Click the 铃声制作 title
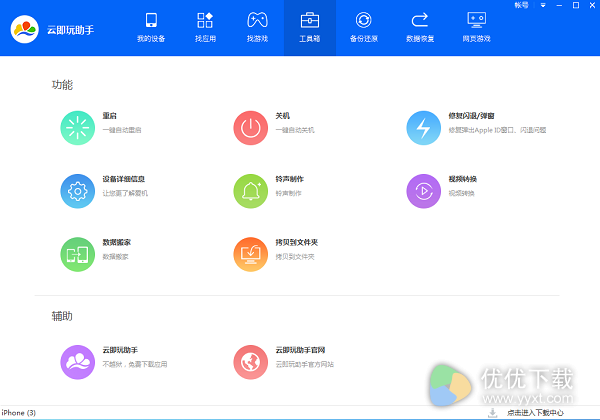This screenshot has height=420, width=600. [290, 179]
